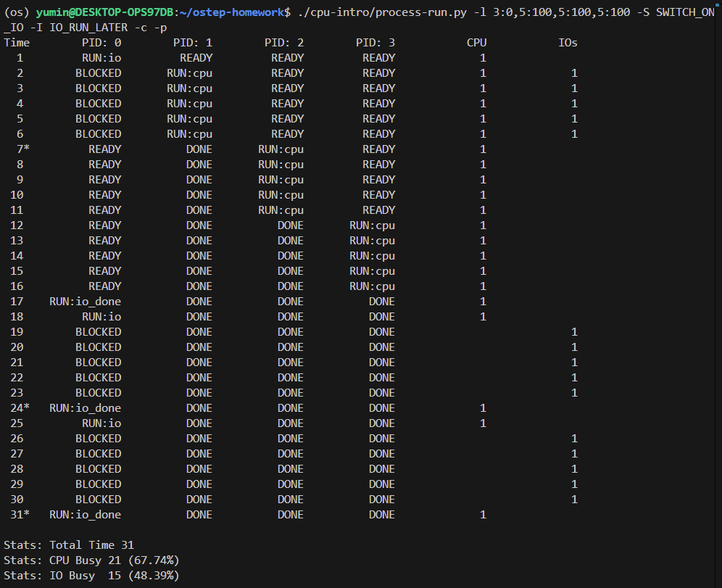Click DONE for PID 3 at time 17
This screenshot has height=588, width=722.
point(382,302)
